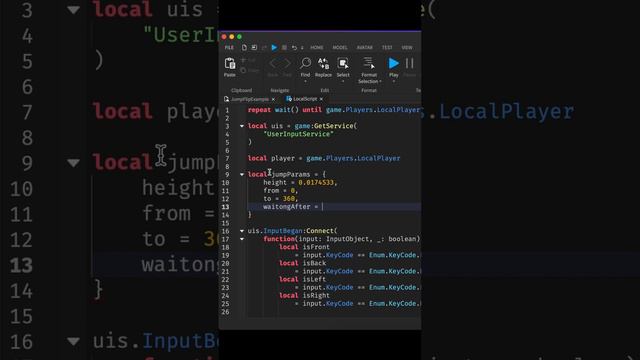Click the undo arrow icon
This screenshot has width=640, height=360.
click(294, 48)
